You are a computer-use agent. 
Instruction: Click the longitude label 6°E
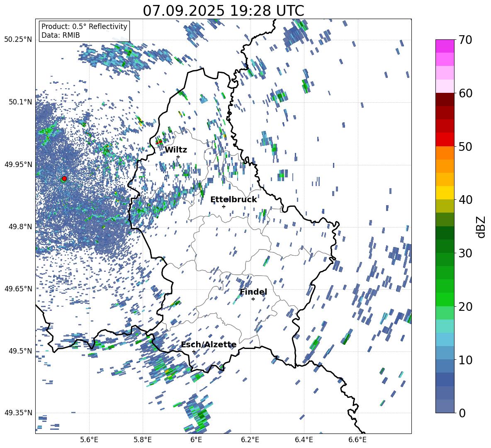(196, 440)
